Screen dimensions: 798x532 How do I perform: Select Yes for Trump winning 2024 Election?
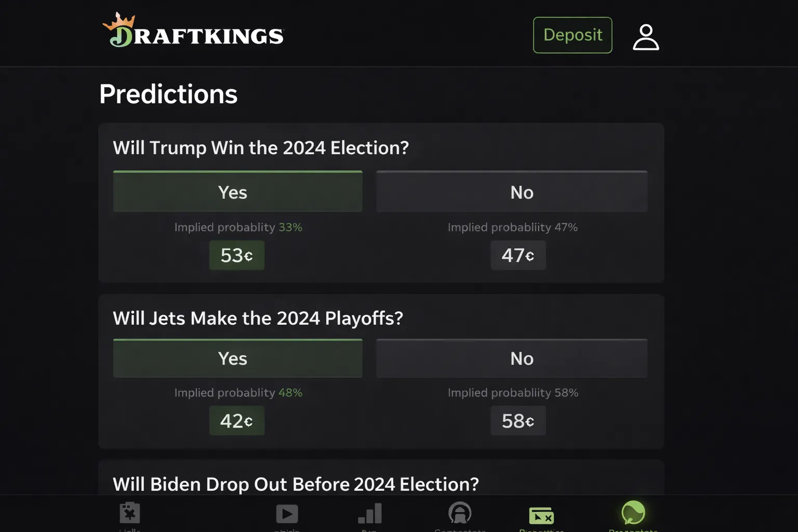pos(237,191)
